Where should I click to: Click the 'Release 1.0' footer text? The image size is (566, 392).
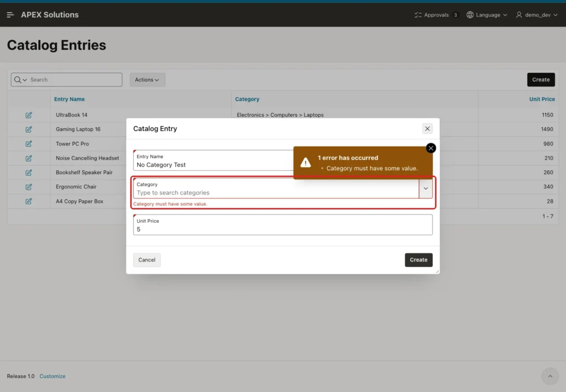pyautogui.click(x=20, y=376)
